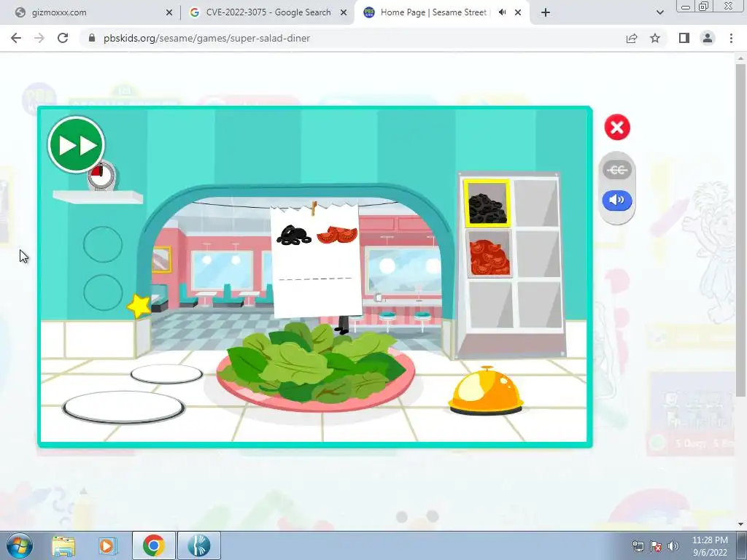
Task: Click the first empty bin, next to the olives
Action: tap(536, 203)
